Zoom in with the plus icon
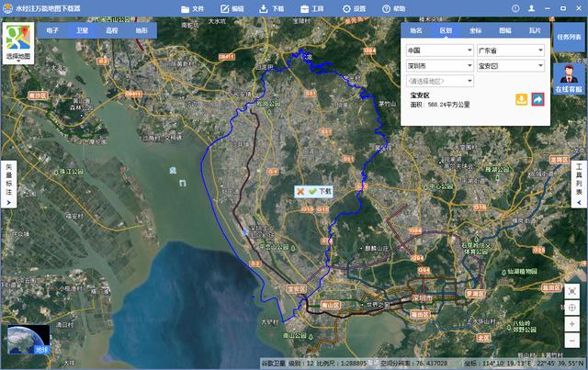The image size is (588, 370). tap(572, 324)
